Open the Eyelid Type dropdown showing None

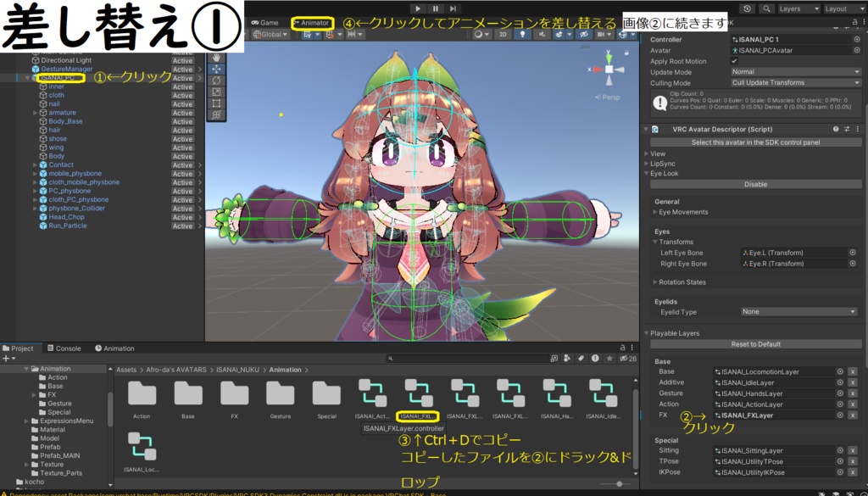point(797,311)
